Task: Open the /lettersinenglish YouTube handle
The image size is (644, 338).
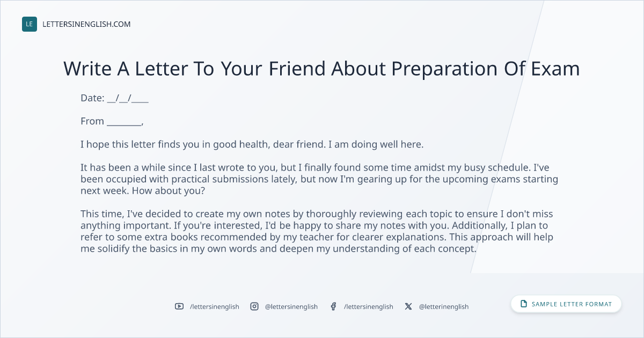Action: (x=215, y=306)
